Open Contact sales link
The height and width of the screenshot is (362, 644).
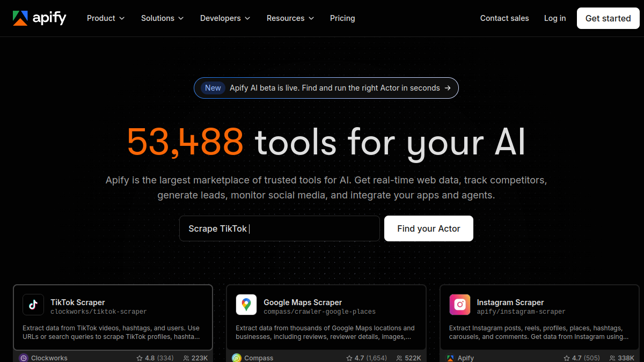[x=504, y=18]
